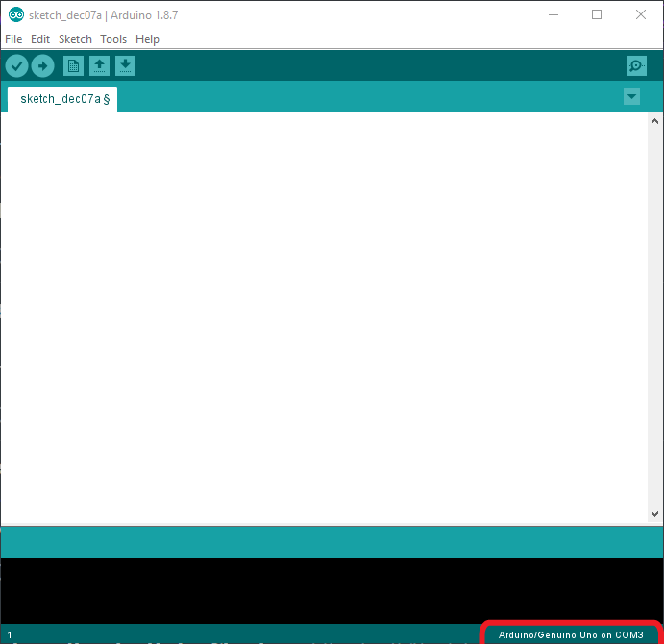Open the Edit menu
Viewport: 664px width, 644px height.
(40, 39)
